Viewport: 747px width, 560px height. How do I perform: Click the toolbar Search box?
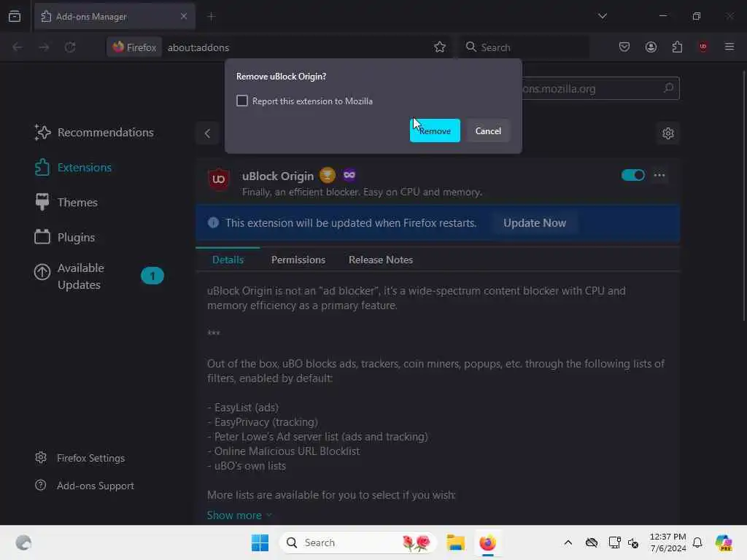[x=524, y=47]
